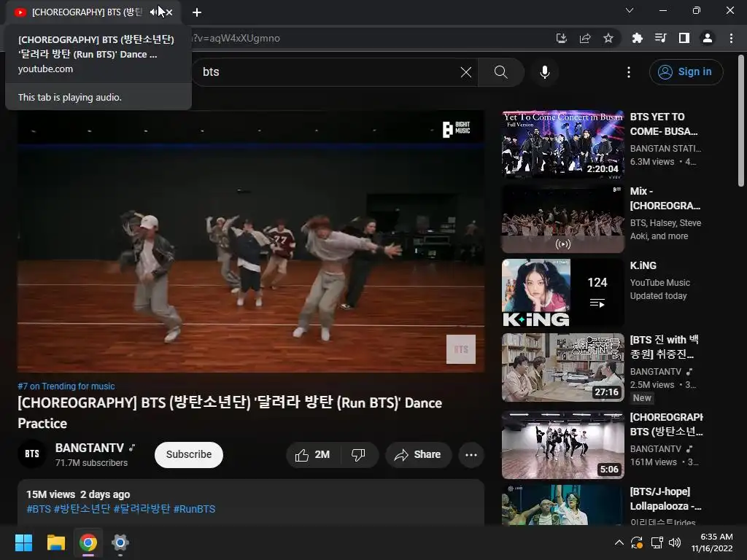Screen dimensions: 747x560
Task: Click the page vertical scrollbar
Action: [741, 120]
